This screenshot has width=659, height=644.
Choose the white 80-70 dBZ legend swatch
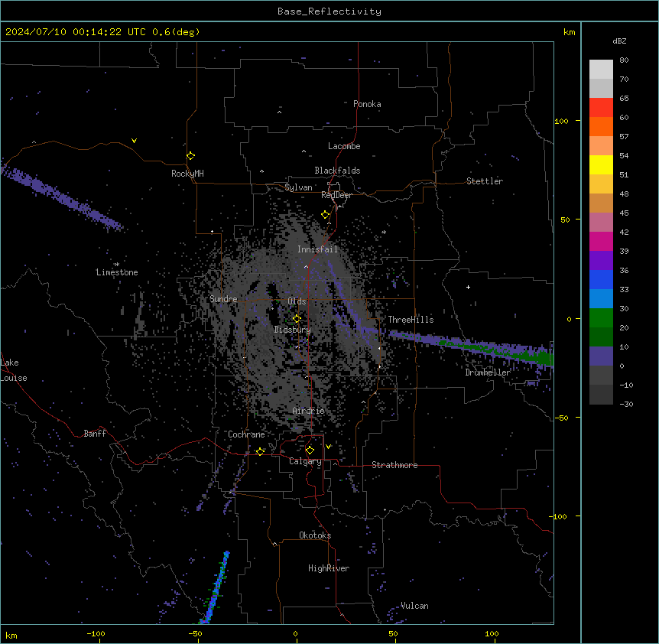coord(601,70)
